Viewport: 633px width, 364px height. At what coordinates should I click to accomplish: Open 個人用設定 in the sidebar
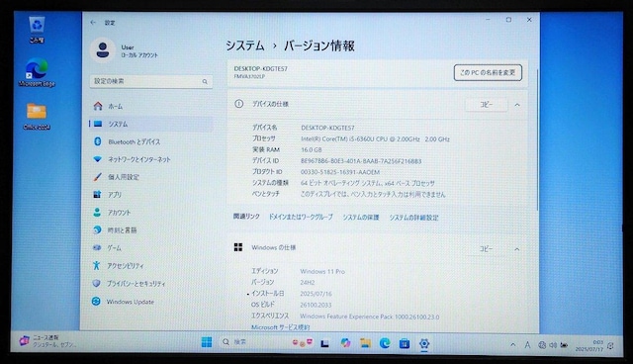click(151, 177)
